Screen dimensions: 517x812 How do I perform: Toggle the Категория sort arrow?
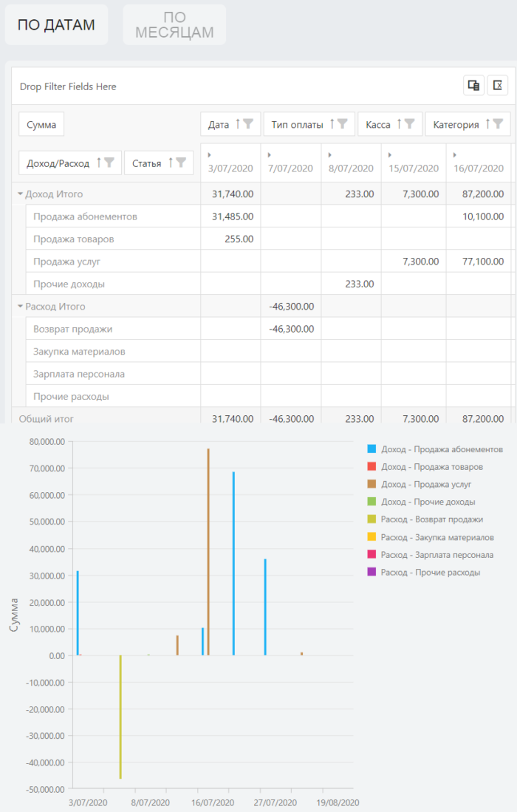487,124
